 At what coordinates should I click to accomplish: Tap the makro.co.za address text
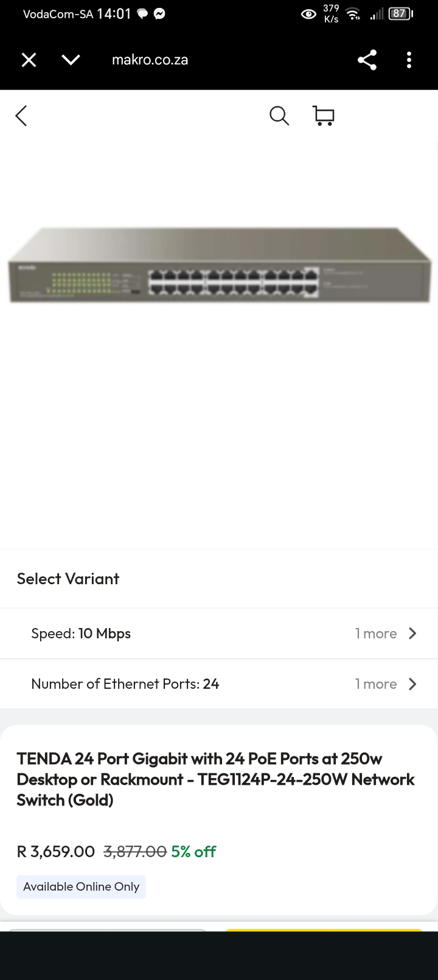(x=150, y=60)
